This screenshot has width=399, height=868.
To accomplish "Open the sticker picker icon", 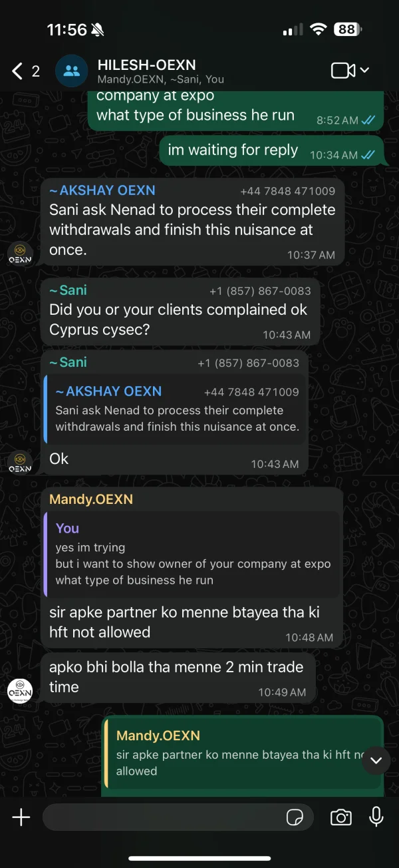I will point(295,817).
